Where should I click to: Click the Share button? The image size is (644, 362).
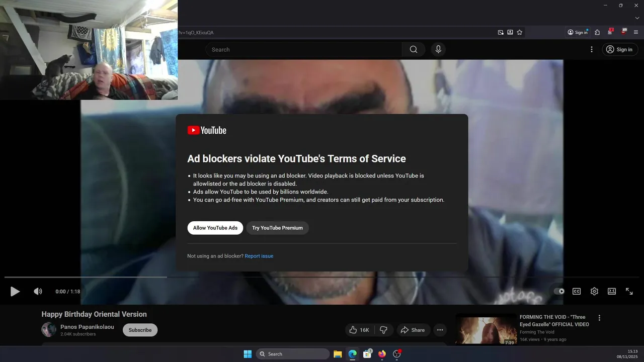[413, 330]
